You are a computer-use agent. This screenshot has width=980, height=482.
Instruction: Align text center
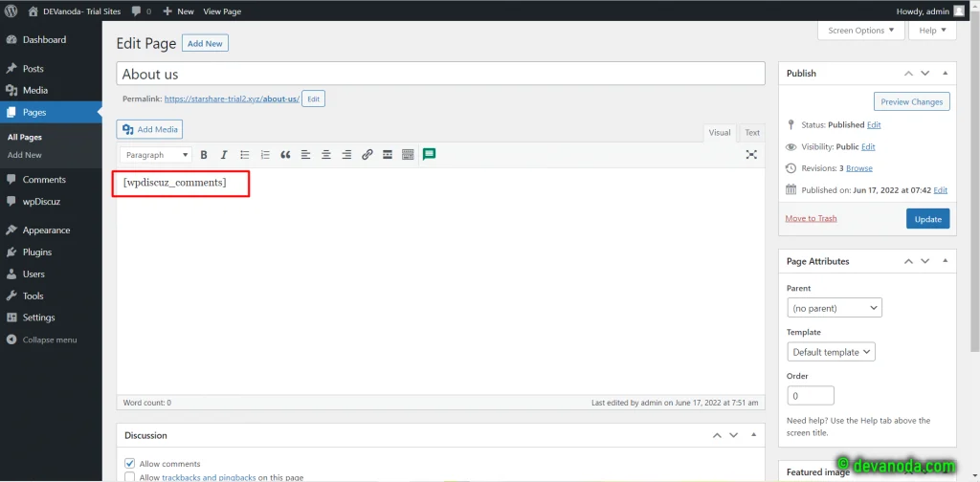click(x=326, y=155)
